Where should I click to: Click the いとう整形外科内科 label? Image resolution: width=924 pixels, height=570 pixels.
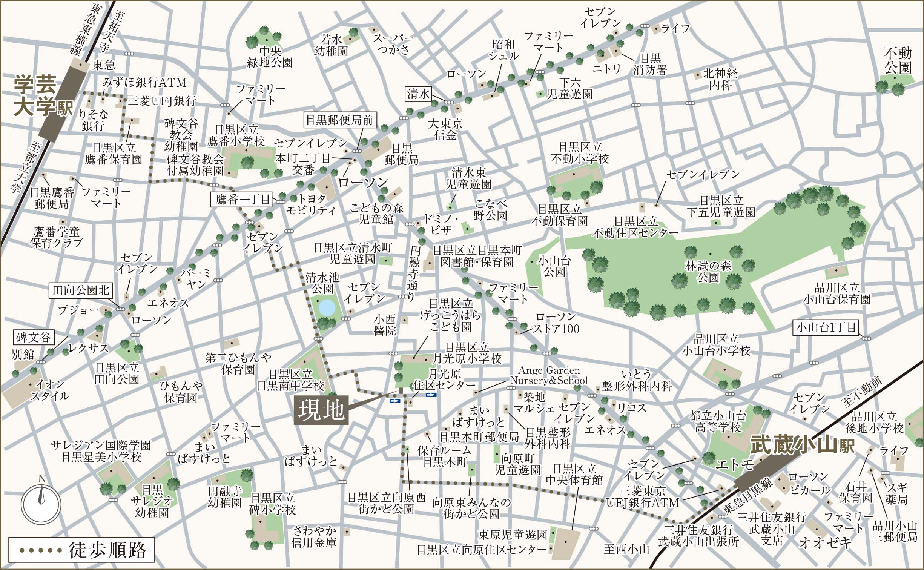[637, 379]
